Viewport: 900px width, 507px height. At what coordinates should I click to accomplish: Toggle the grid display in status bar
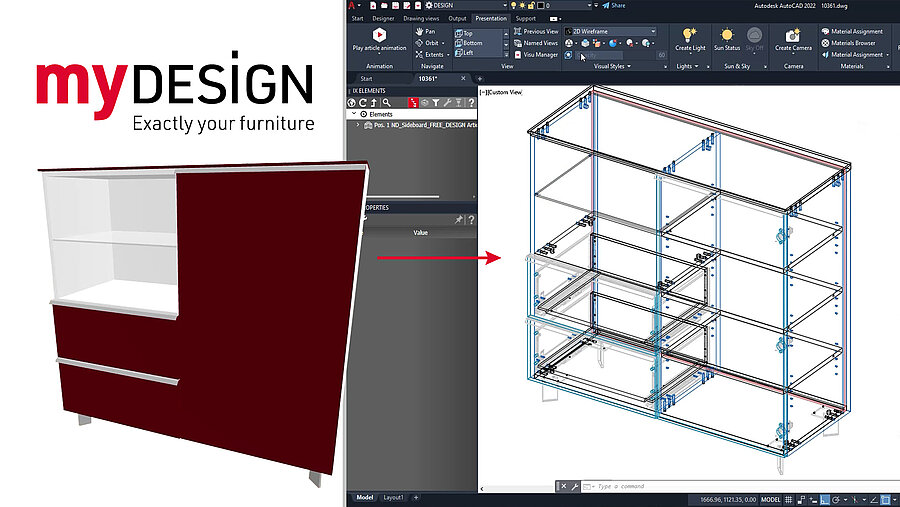[789, 500]
